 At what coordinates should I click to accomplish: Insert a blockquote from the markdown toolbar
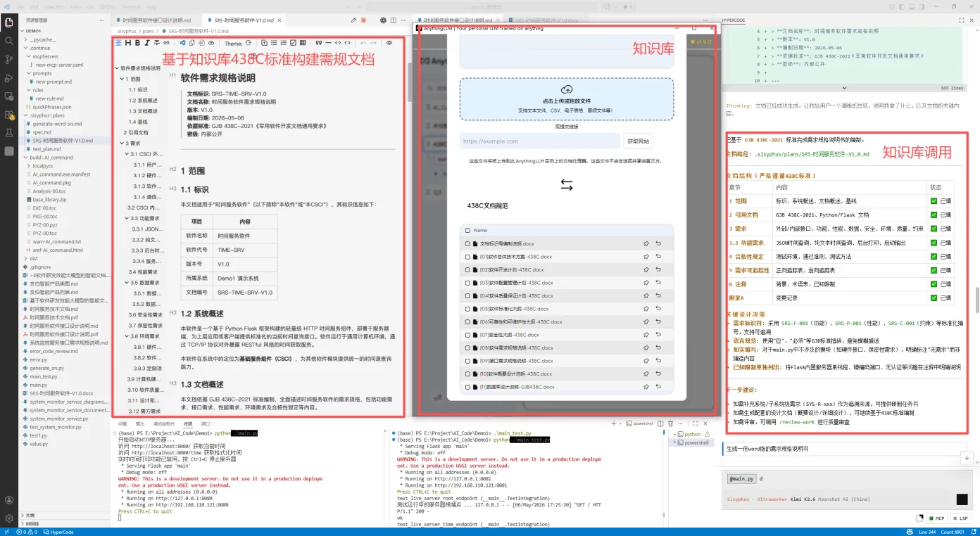click(x=318, y=43)
